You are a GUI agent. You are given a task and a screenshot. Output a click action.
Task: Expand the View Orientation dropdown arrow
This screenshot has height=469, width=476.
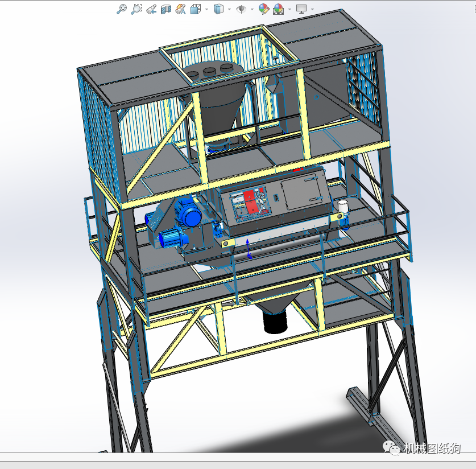coord(207,10)
